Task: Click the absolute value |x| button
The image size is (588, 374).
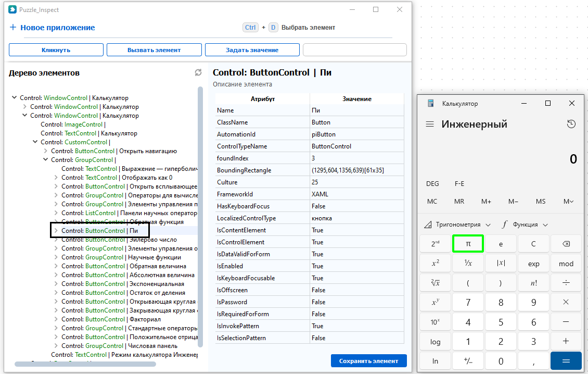Action: pyautogui.click(x=501, y=264)
